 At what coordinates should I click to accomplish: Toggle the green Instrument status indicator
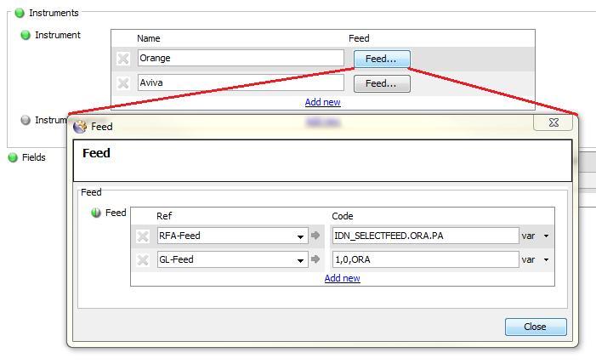(26, 35)
